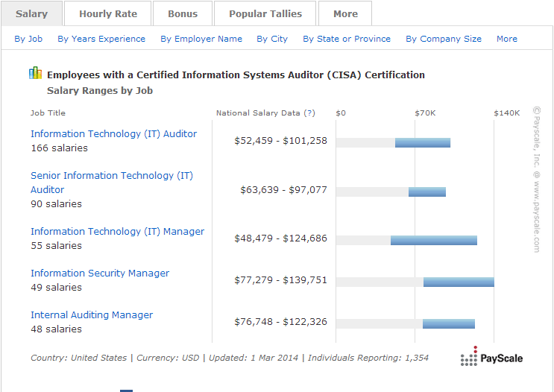Click the PayScale logo
Screen dimensions: 554x392
click(491, 357)
